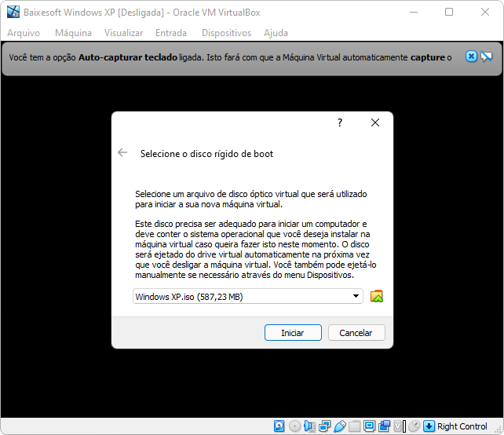
Task: Open the Arquivo menu
Action: pos(24,33)
